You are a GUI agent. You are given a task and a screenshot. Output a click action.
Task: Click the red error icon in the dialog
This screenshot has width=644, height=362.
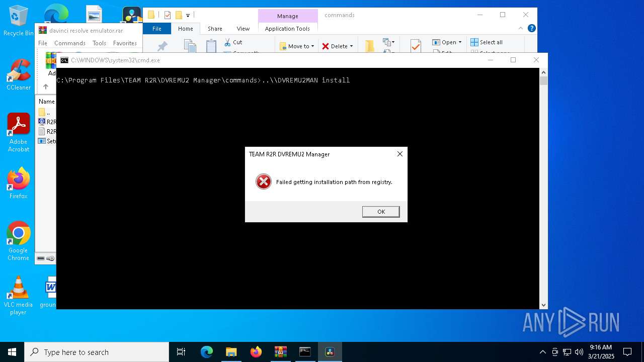click(264, 182)
